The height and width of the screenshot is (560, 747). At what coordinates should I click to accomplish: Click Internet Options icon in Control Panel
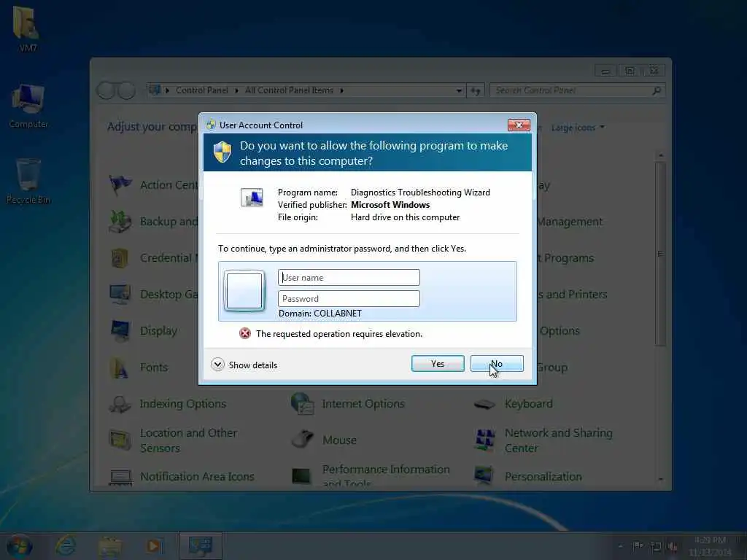tap(302, 404)
